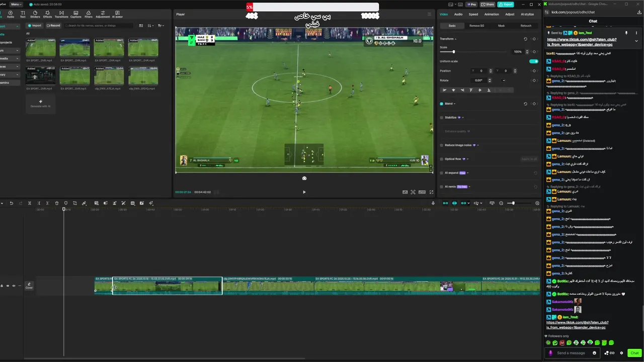644x362 pixels.
Task: Expand the Blend section arrow
Action: [455, 104]
